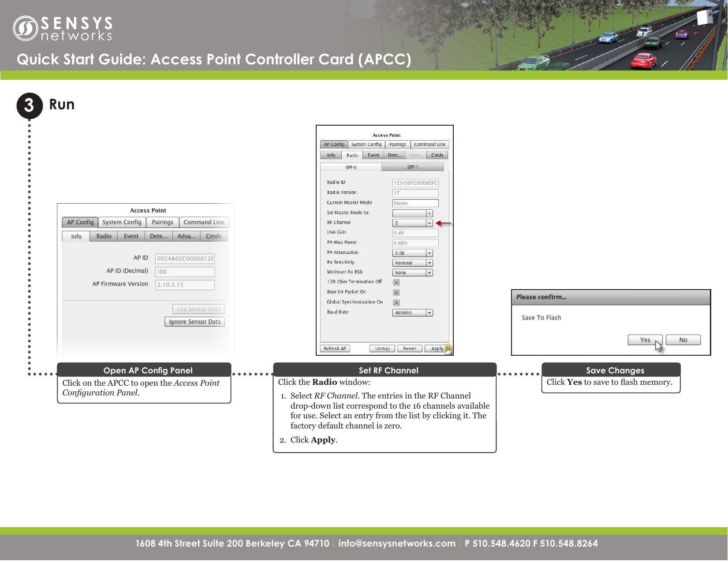Open the RF Channel dropdown

(x=413, y=223)
